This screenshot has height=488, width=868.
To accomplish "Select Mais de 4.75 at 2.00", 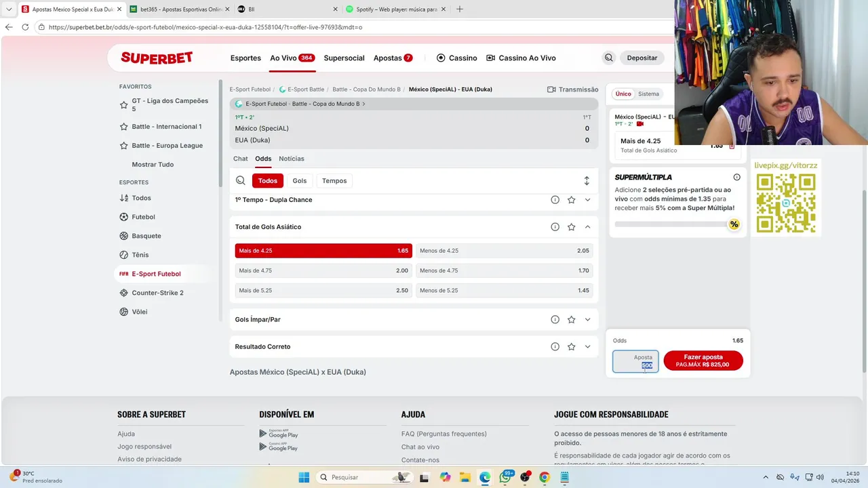I will pyautogui.click(x=323, y=270).
